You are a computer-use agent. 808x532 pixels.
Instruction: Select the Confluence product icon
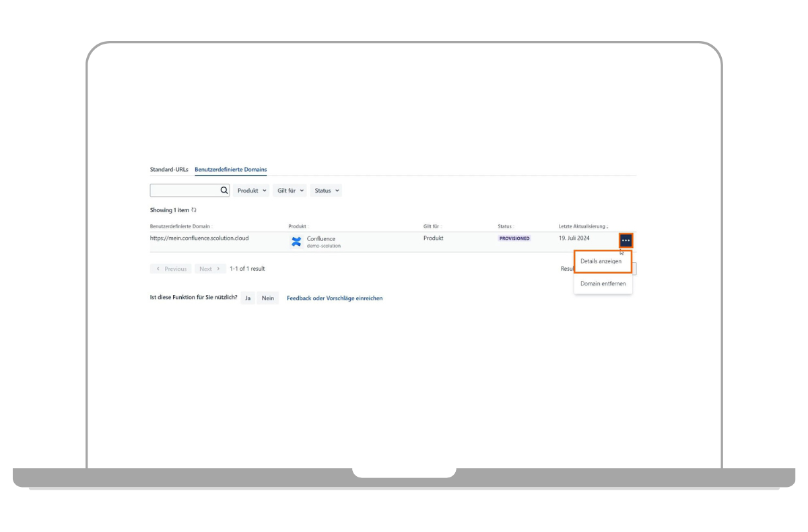[x=295, y=241]
